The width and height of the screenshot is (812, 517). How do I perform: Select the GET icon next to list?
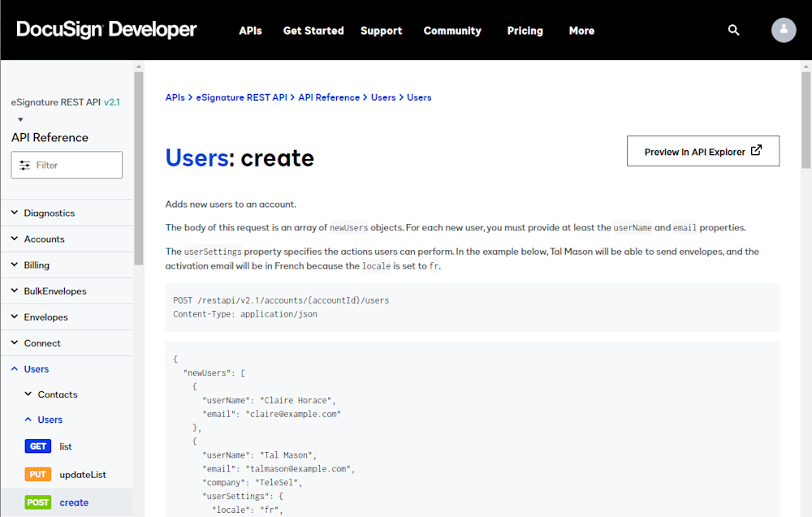pyautogui.click(x=37, y=446)
